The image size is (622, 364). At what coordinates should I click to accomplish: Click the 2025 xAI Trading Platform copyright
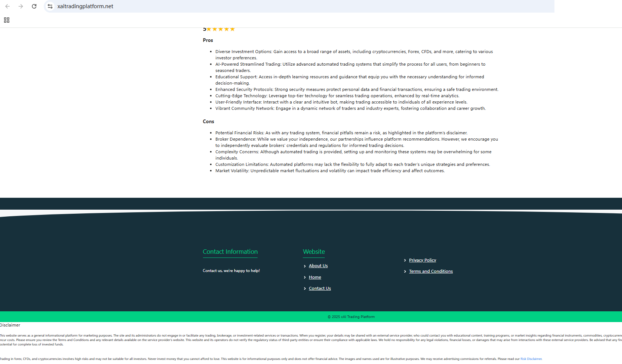351,317
